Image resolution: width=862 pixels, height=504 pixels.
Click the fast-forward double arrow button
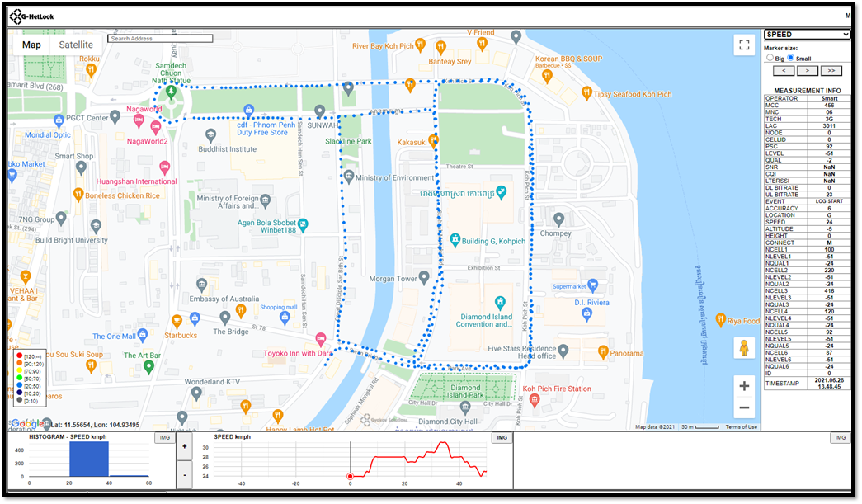[x=829, y=70]
